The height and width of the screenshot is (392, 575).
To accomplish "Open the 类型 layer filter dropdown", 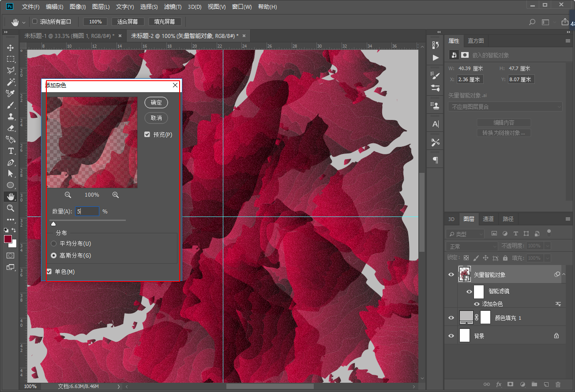I will point(465,234).
